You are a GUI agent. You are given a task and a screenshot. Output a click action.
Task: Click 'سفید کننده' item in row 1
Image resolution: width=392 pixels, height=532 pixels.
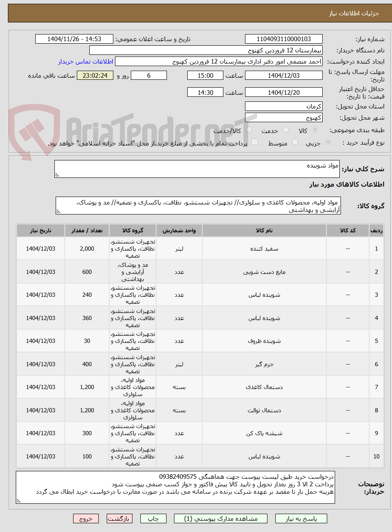click(x=264, y=249)
